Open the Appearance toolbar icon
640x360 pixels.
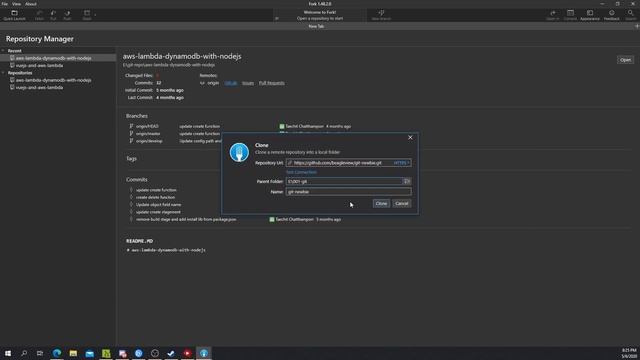click(590, 15)
